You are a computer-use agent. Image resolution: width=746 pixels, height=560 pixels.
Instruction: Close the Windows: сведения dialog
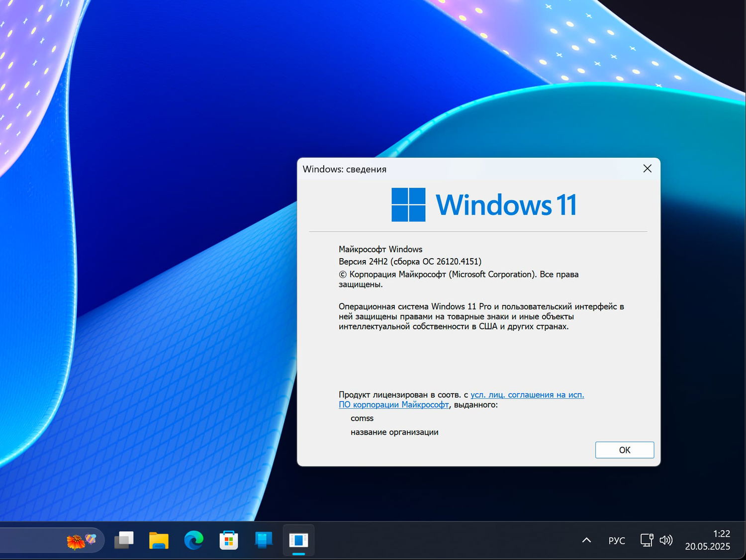[x=647, y=169]
